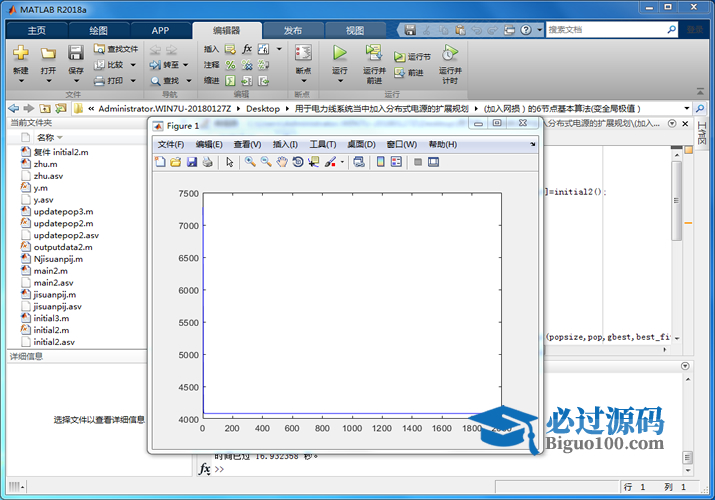Go up one folder level icon

click(x=45, y=108)
